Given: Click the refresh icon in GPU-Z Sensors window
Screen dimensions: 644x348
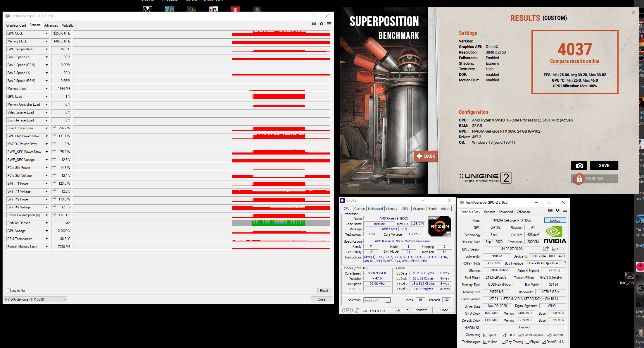Looking at the screenshot, I should click(x=321, y=24).
